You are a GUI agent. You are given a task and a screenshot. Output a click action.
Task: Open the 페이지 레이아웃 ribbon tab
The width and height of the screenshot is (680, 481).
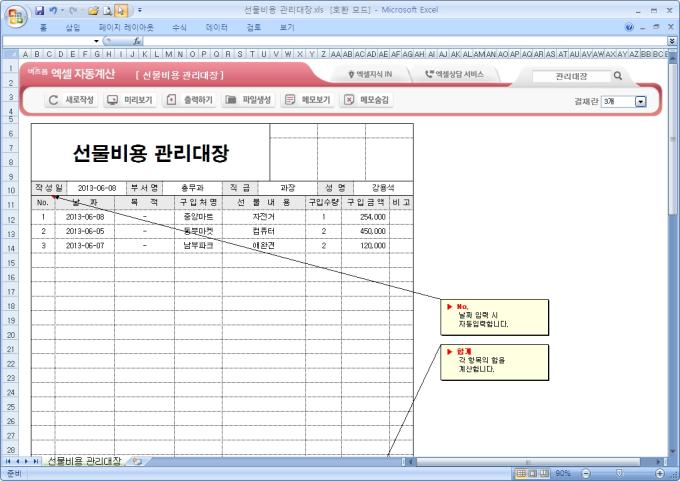pos(126,27)
